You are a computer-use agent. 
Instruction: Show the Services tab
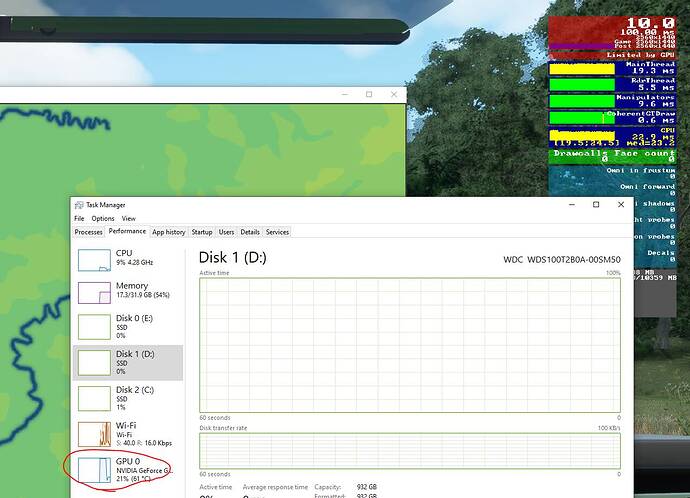277,232
